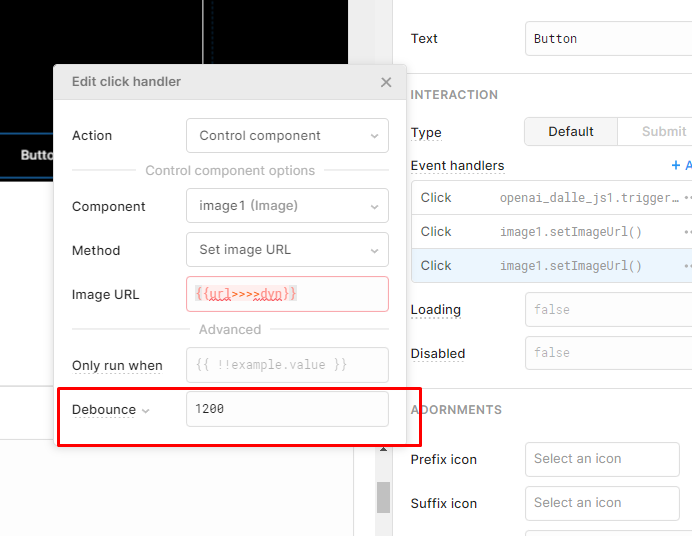Click the Loading field showing false
Viewport: 692px width, 536px height.
tap(609, 310)
